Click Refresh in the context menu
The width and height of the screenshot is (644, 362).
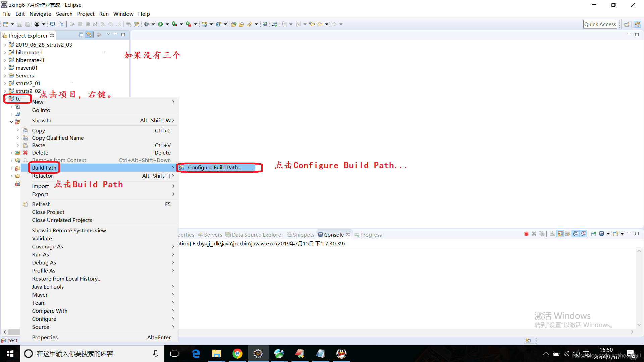pyautogui.click(x=41, y=204)
